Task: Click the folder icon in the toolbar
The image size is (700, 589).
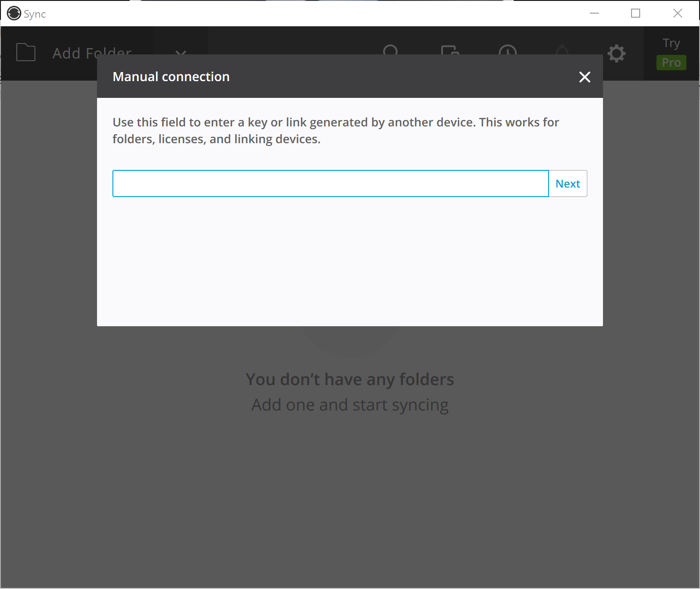Action: point(26,52)
